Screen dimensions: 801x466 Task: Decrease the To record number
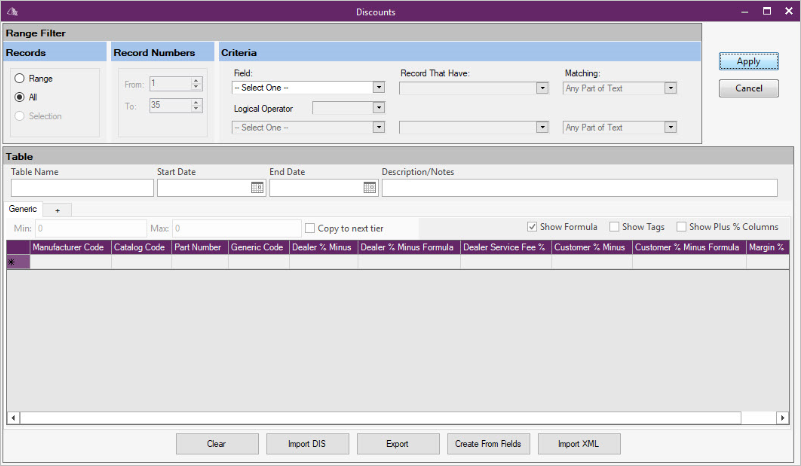(196, 108)
